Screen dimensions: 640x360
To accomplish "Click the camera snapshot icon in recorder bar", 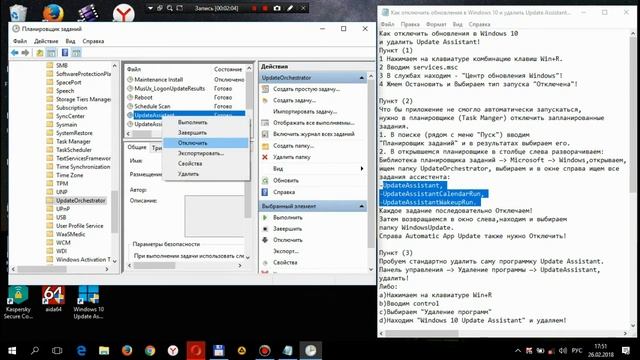I will point(277,8).
